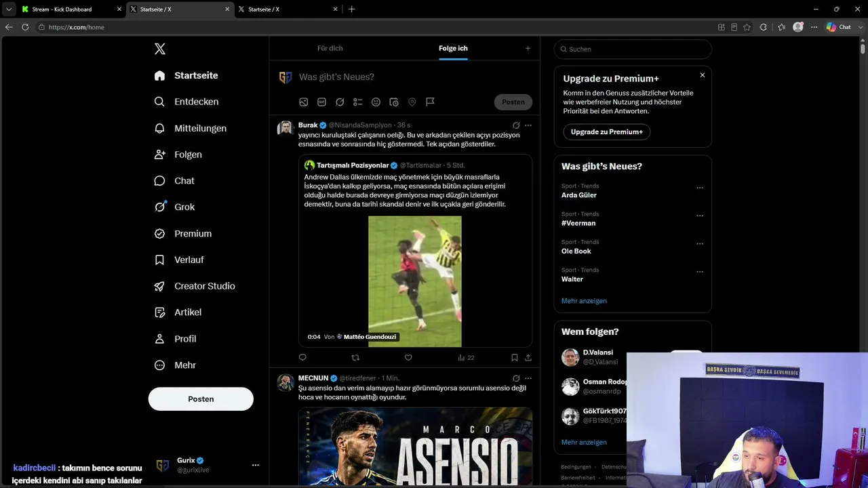Reply to Burak's post

tap(302, 357)
